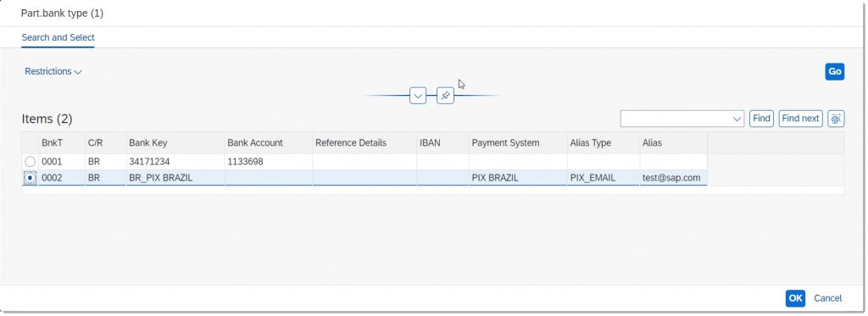Expand the Restrictions section
This screenshot has width=868, height=316.
53,71
